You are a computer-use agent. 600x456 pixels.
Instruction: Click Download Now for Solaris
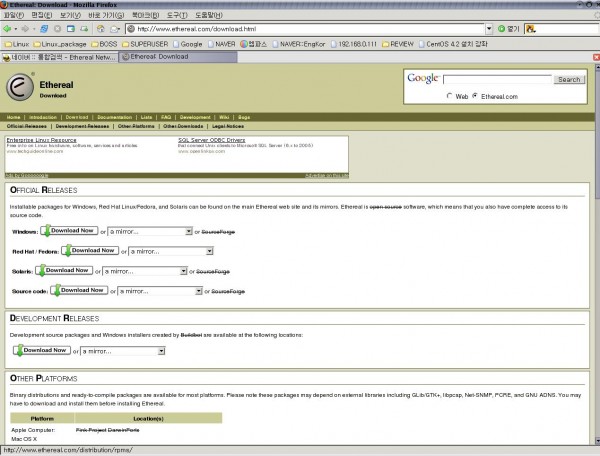(64, 270)
